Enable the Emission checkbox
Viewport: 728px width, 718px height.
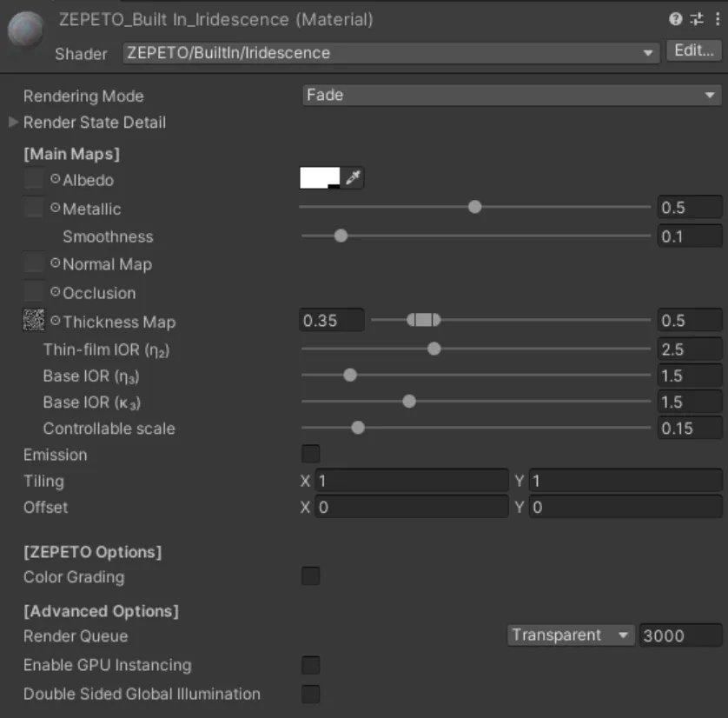(x=311, y=454)
